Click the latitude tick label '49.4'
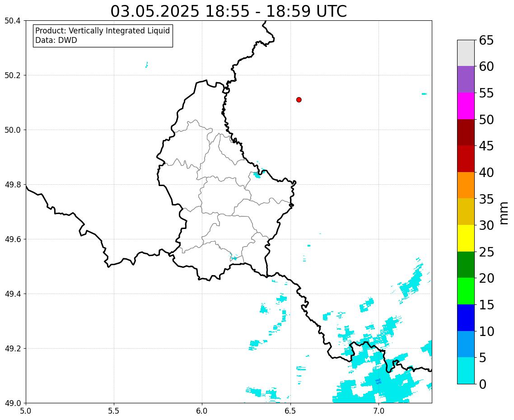 13,294
